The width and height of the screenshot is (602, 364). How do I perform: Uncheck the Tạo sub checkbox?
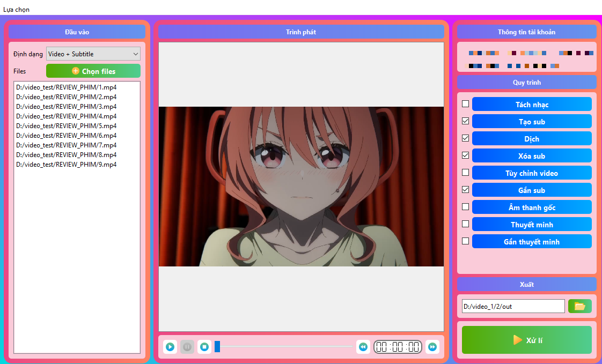(x=465, y=121)
